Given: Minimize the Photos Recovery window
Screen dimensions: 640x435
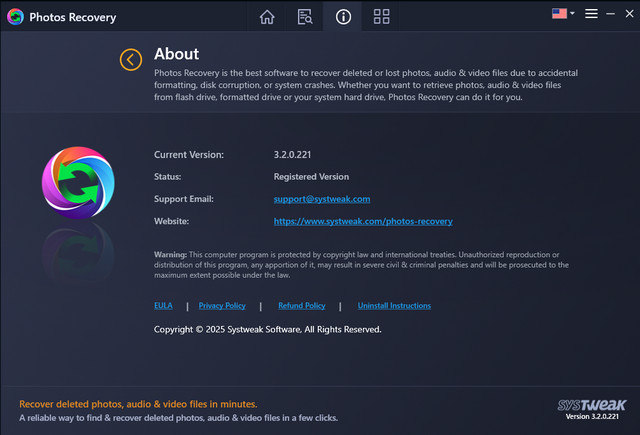Looking at the screenshot, I should click(x=610, y=14).
